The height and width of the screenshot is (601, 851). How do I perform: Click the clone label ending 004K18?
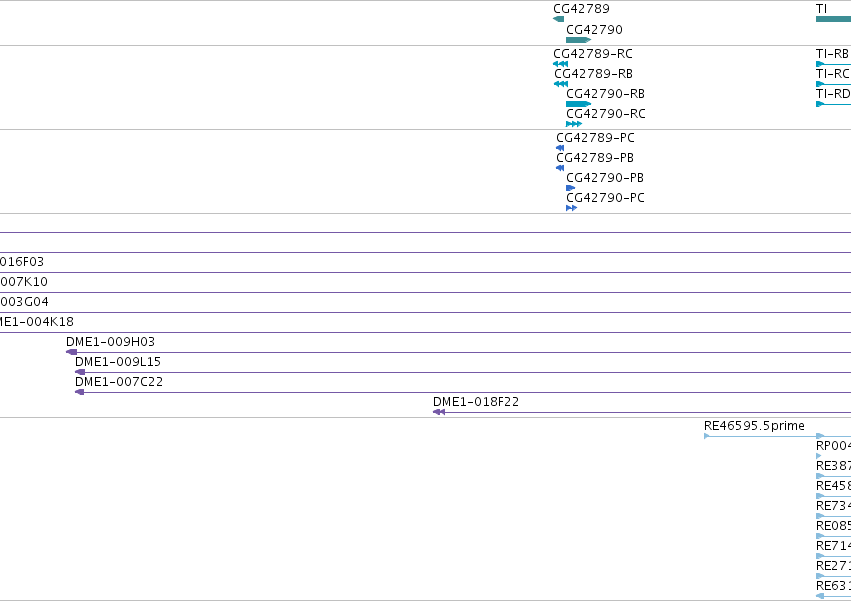click(37, 322)
